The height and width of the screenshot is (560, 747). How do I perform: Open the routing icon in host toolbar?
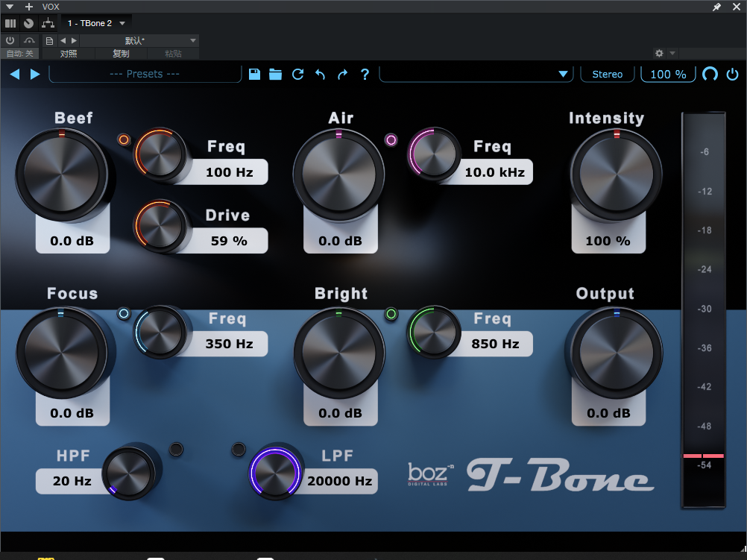click(48, 23)
